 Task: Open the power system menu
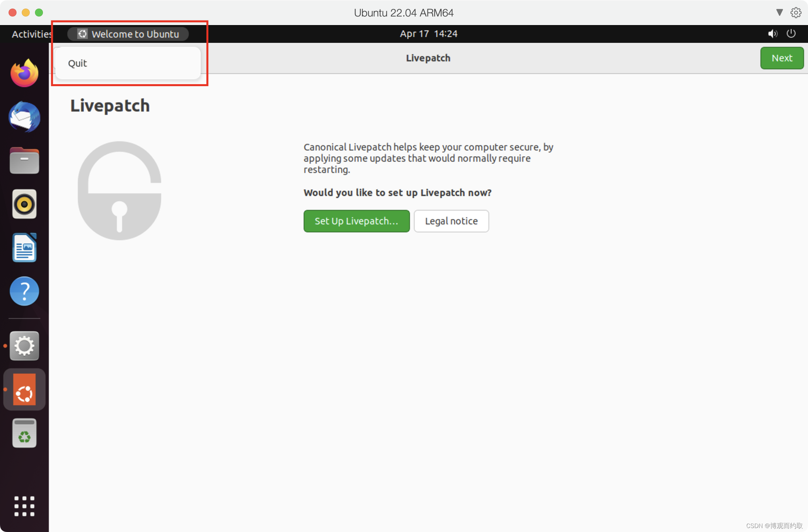(x=791, y=34)
